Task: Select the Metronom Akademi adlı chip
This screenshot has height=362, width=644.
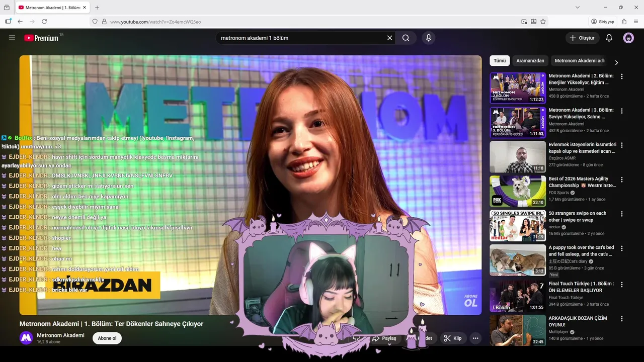Action: click(580, 60)
